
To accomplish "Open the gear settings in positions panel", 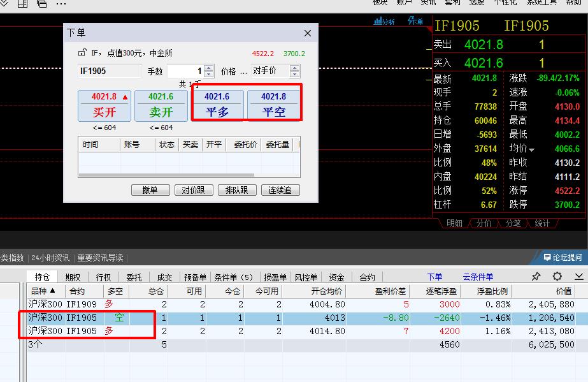I will coord(557,277).
